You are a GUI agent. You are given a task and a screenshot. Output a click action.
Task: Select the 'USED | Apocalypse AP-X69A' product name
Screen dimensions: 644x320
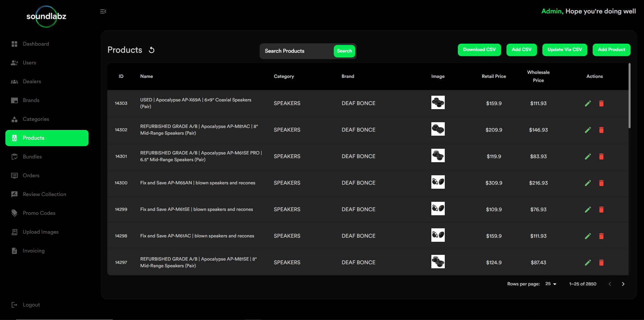pyautogui.click(x=196, y=103)
